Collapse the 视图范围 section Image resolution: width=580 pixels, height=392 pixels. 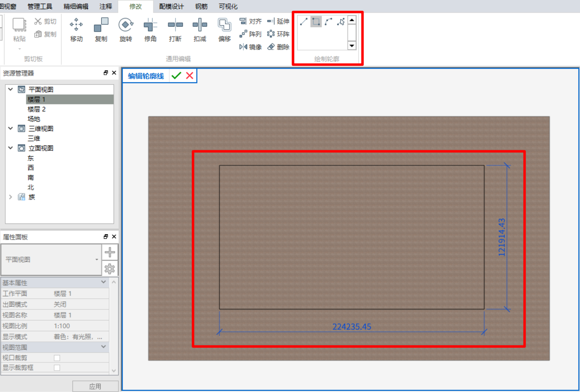click(x=104, y=347)
